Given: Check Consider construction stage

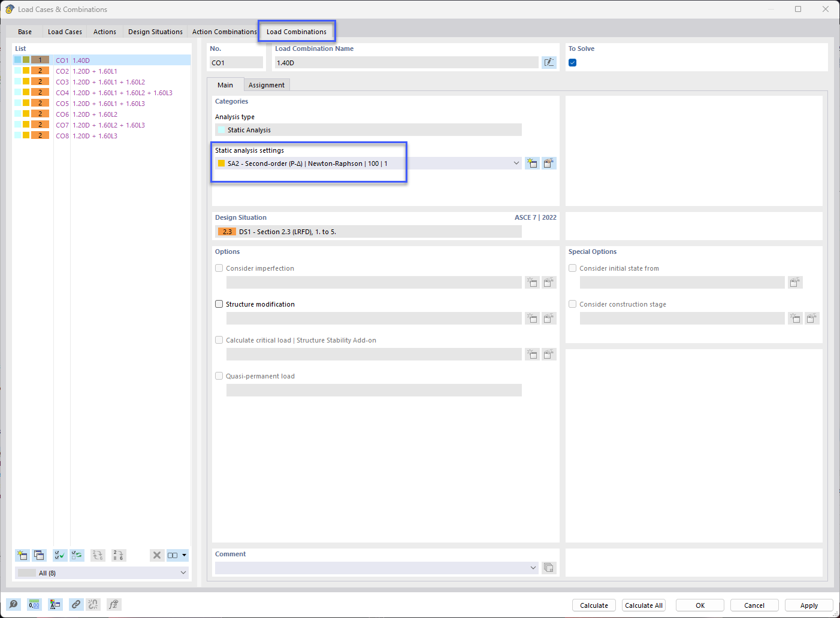Looking at the screenshot, I should tap(573, 304).
